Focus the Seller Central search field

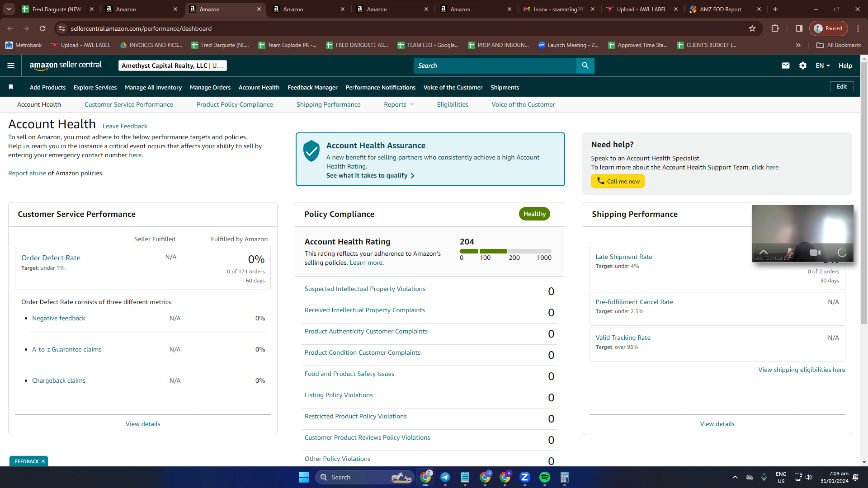tap(495, 66)
